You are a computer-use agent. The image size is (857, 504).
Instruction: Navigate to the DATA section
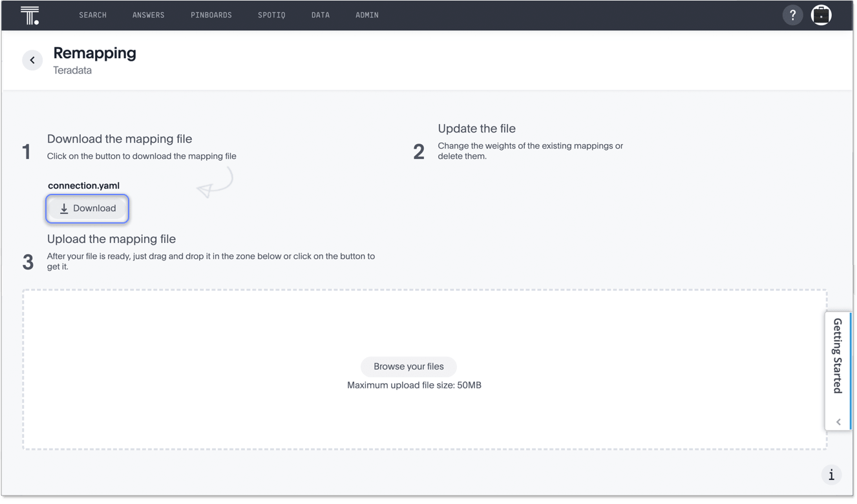(320, 14)
